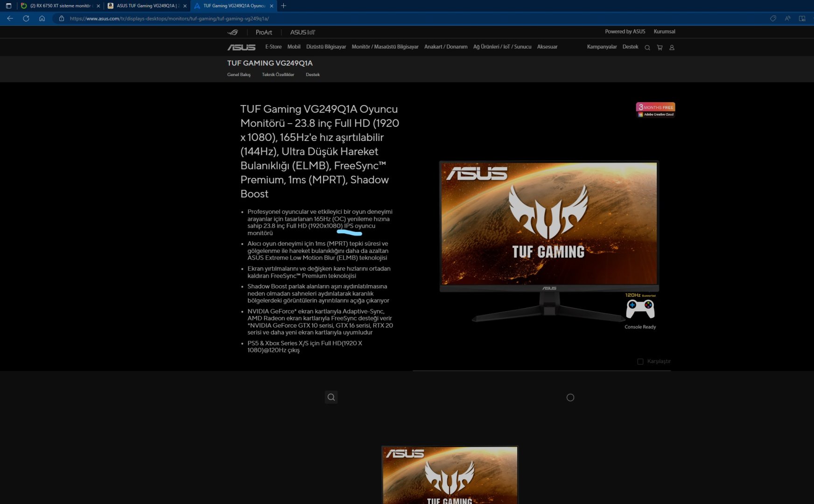Click the heading "TUF Gaming VG249Q1A Oyuncu Monitörü"
Viewport: 814px width, 504px height.
[320, 151]
